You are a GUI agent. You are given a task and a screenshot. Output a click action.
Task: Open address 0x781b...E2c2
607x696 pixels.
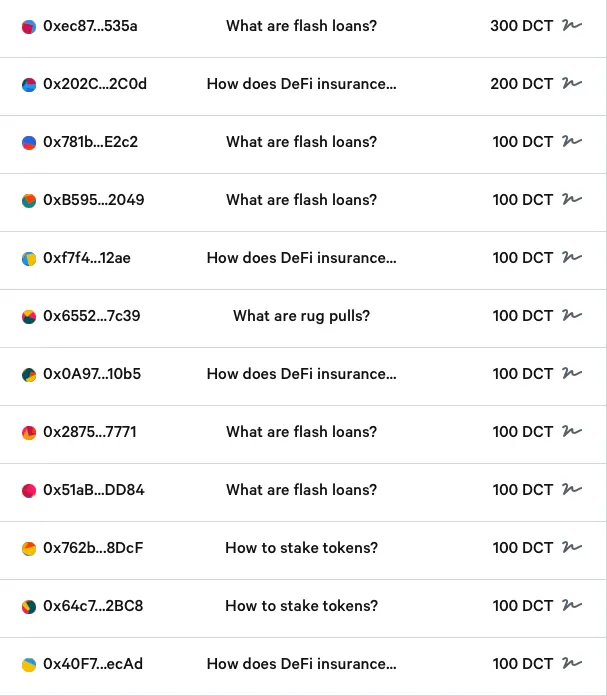[90, 142]
